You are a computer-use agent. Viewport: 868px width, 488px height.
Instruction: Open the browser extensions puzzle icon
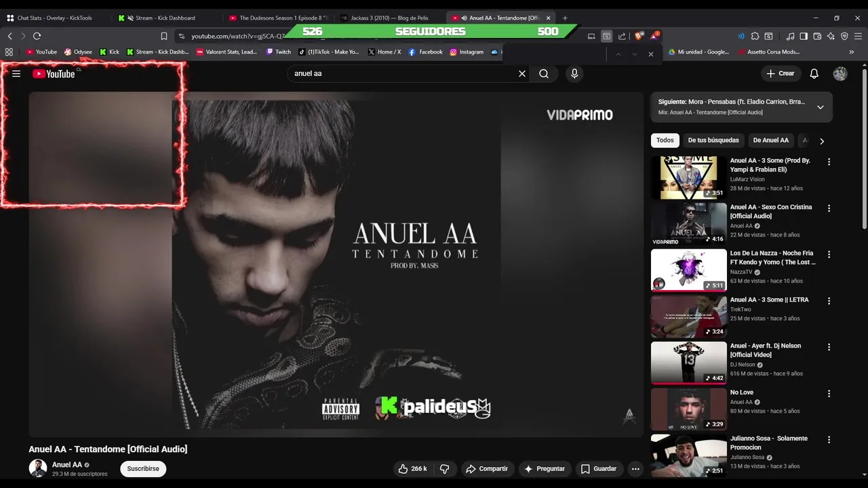(x=755, y=36)
